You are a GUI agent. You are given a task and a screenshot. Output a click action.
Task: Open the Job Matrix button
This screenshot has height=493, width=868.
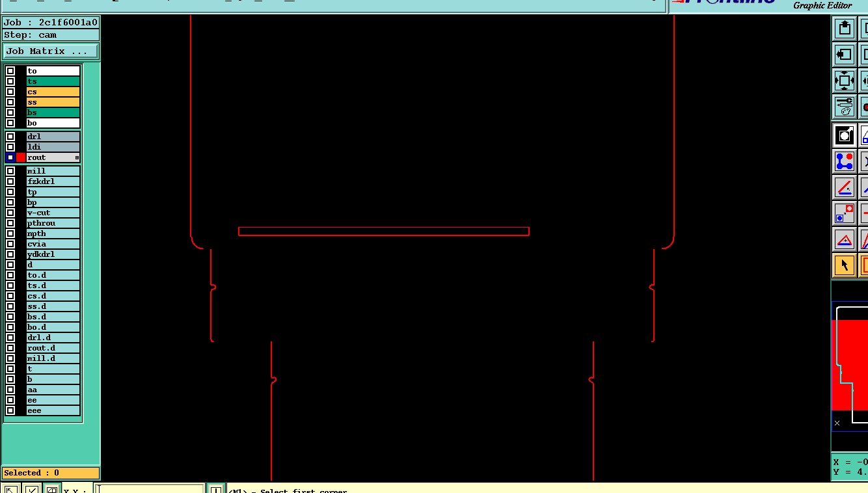click(51, 51)
